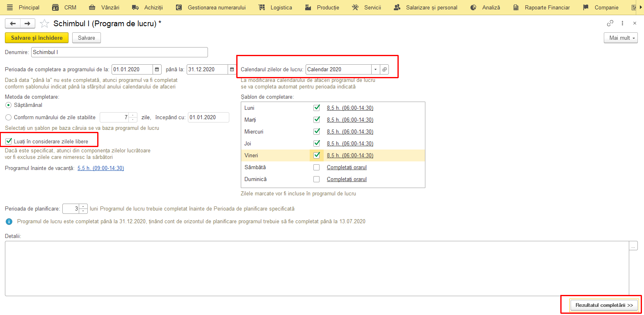Screen dimensions: 644x315
Task: Go back with the left arrow button
Action: 13,24
